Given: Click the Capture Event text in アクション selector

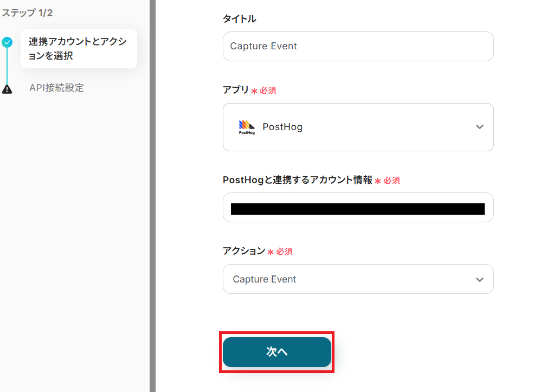Looking at the screenshot, I should point(265,279).
